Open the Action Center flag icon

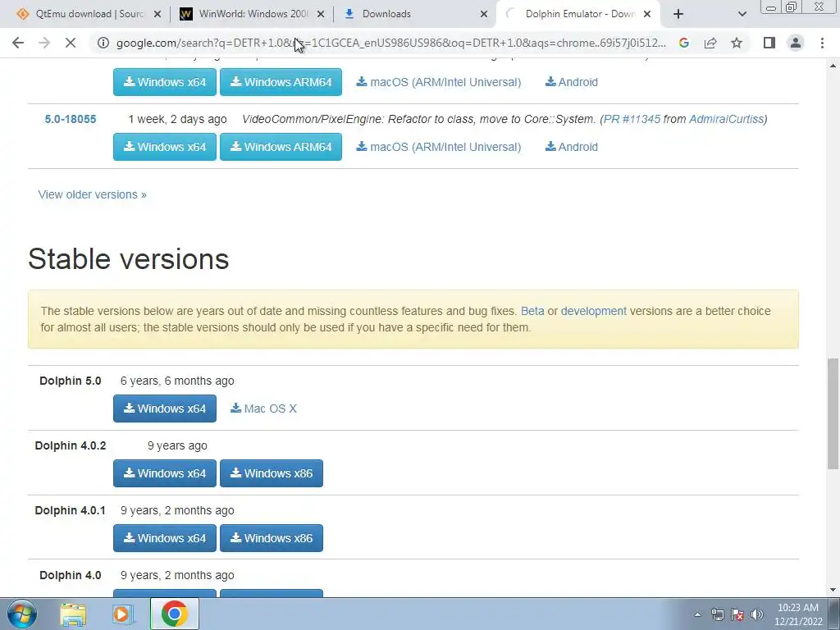click(737, 614)
